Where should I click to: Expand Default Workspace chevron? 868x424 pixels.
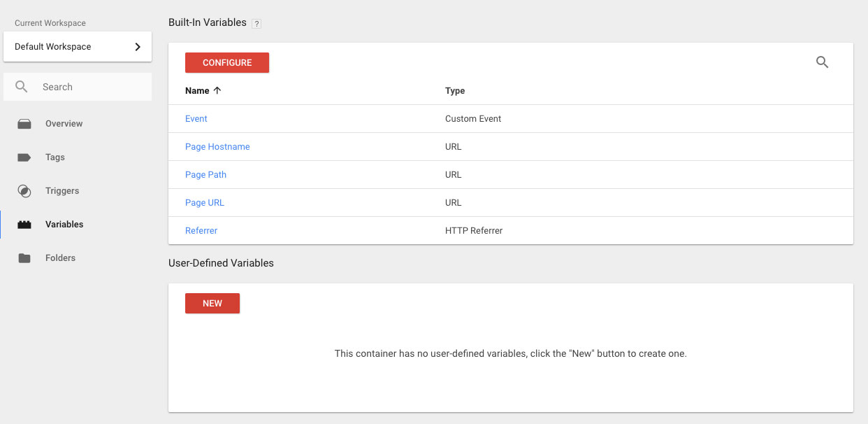click(138, 47)
